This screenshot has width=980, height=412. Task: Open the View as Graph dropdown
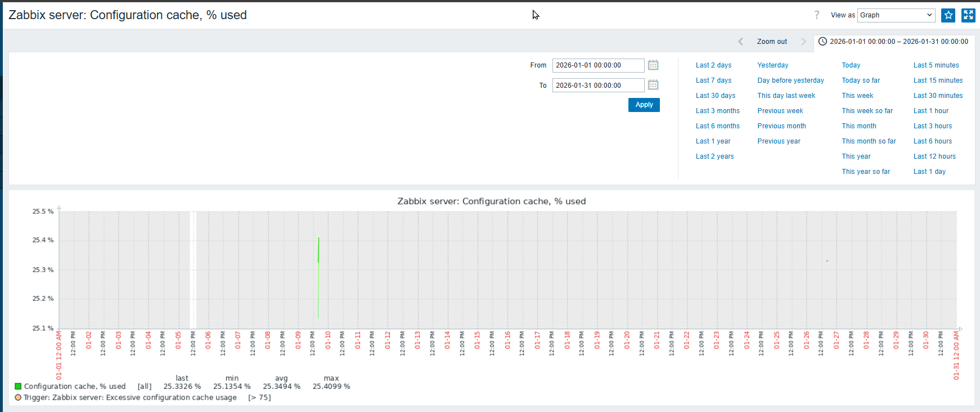896,15
